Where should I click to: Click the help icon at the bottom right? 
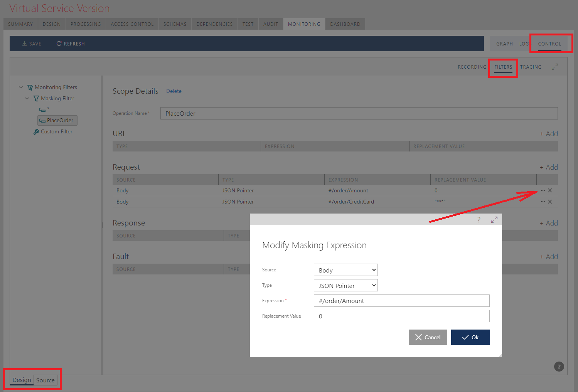pos(559,367)
